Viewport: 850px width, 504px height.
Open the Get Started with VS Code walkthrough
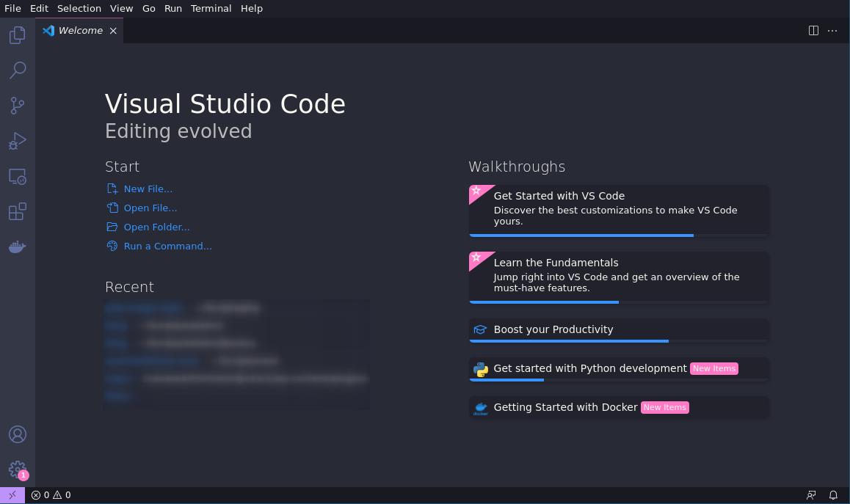coord(619,211)
